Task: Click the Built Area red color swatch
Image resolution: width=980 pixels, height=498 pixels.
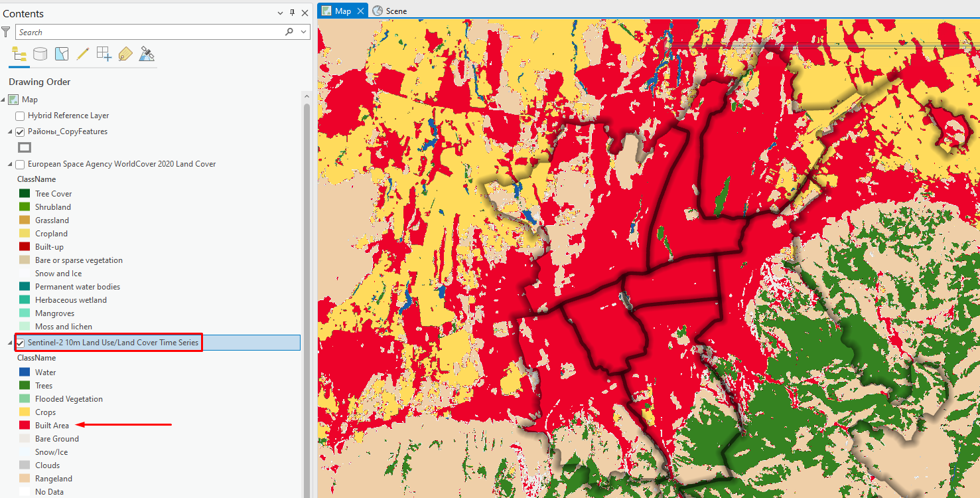Action: [25, 426]
